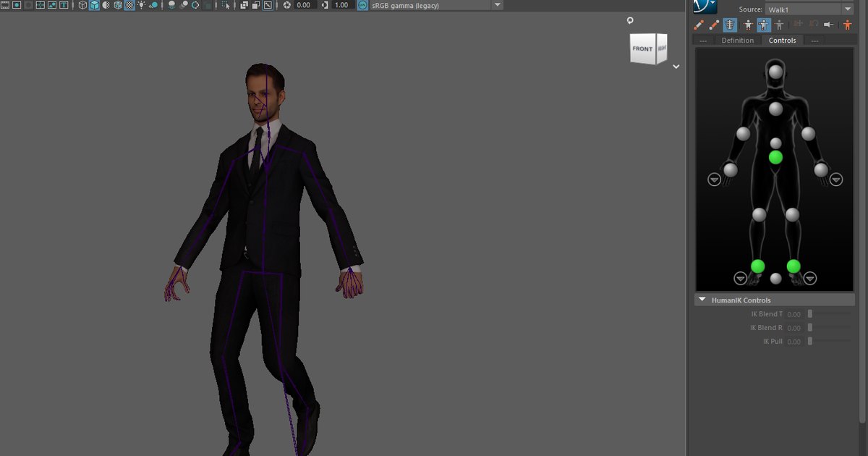Viewport: 868px width, 456px height.
Task: Toggle the textured checker display icon
Action: pos(129,5)
